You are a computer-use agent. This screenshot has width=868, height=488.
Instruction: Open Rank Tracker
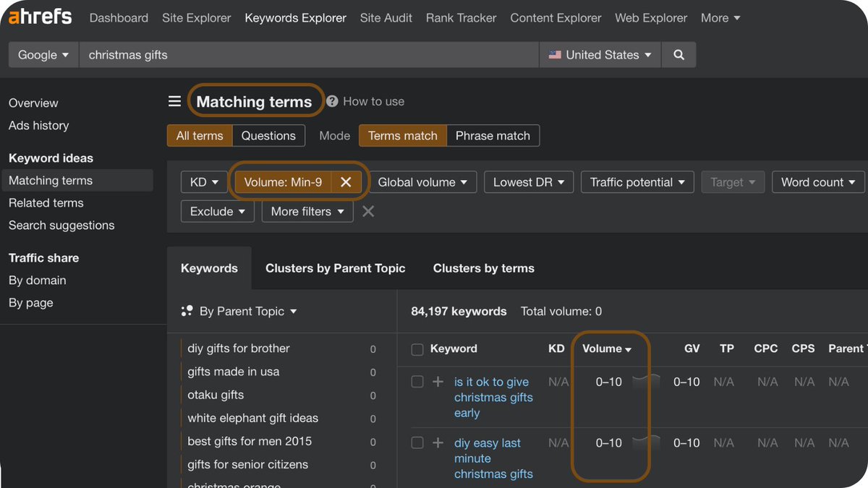click(461, 18)
